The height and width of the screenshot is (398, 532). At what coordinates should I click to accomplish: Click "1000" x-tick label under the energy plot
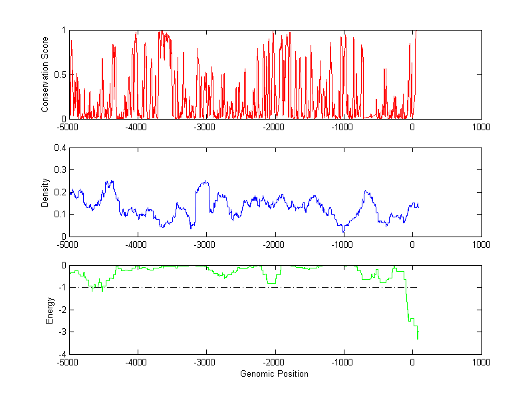pyautogui.click(x=481, y=363)
